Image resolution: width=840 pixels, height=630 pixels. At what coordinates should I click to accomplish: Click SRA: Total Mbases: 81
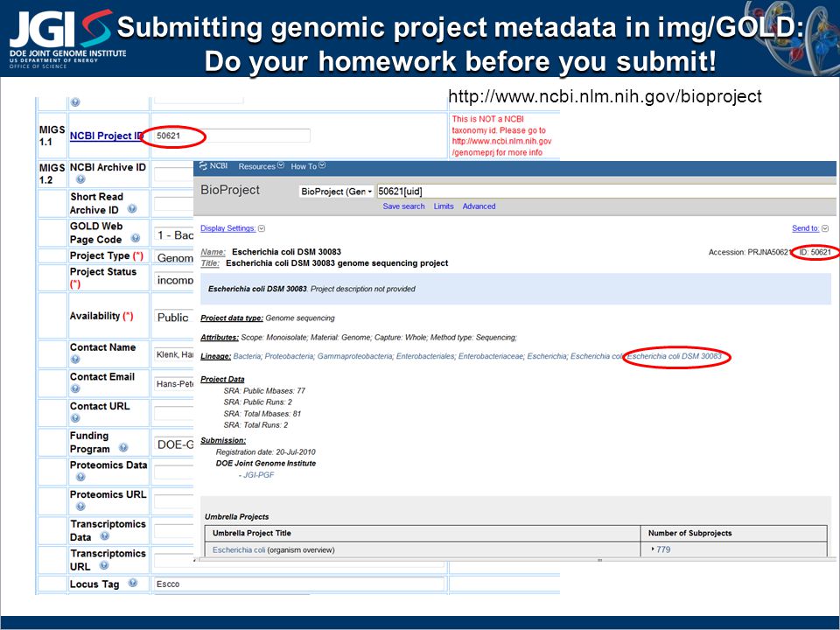(262, 414)
